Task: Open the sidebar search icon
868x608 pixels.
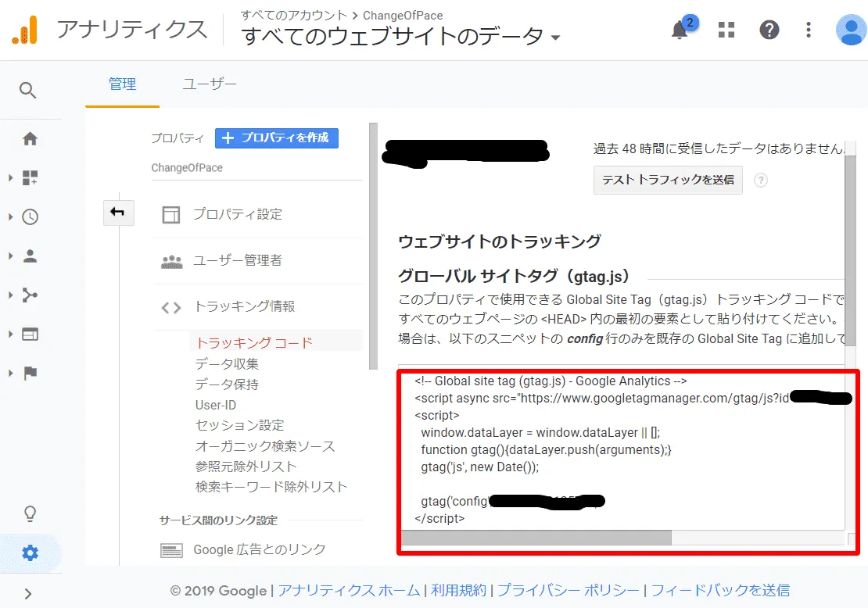Action: [28, 90]
